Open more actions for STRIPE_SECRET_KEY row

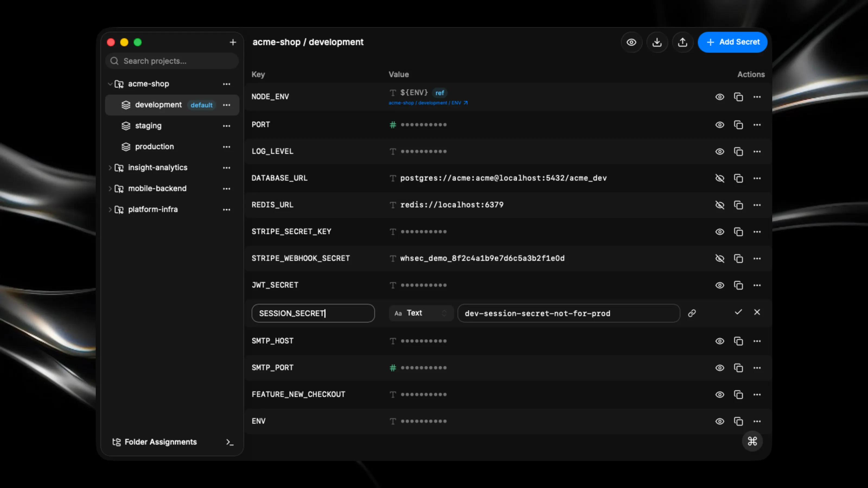757,232
